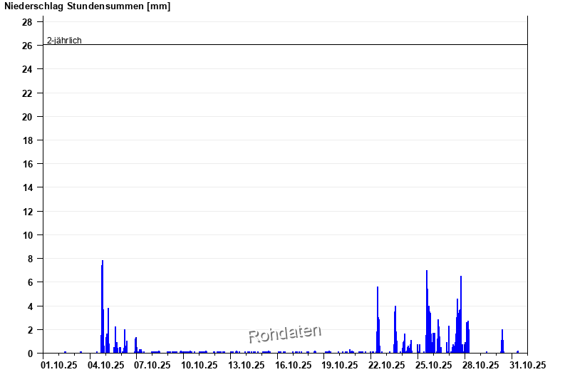Image resolution: width=570 pixels, height=392 pixels.
Task: Click the 'Rohdaten' watermark text
Action: coord(284,334)
